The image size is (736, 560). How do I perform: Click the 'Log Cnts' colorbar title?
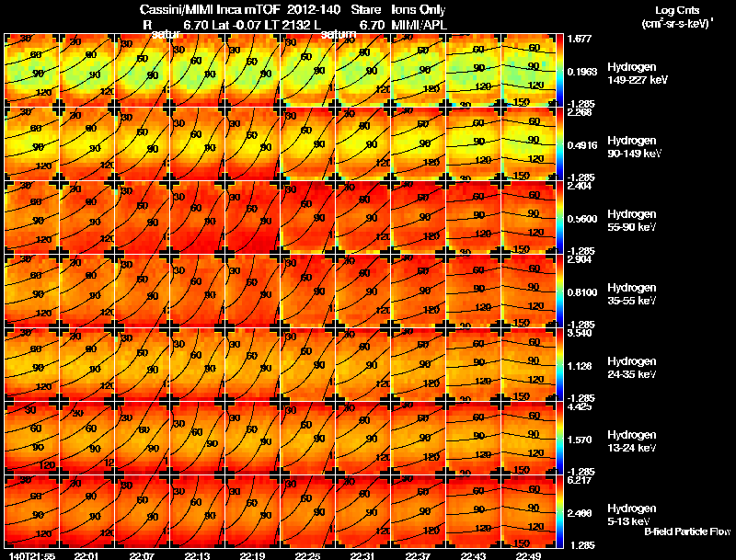pyautogui.click(x=677, y=10)
